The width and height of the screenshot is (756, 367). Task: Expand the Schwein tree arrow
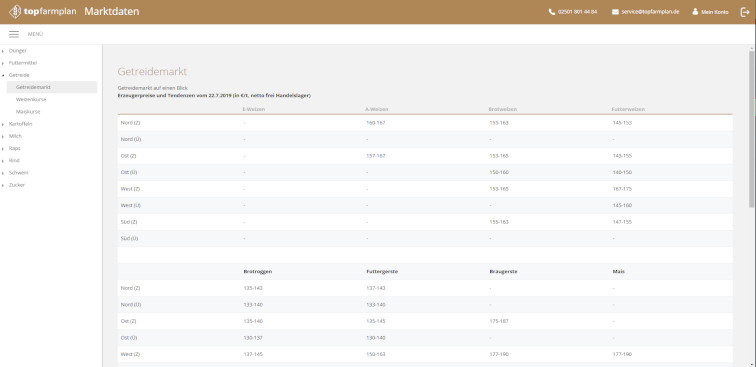tap(3, 173)
